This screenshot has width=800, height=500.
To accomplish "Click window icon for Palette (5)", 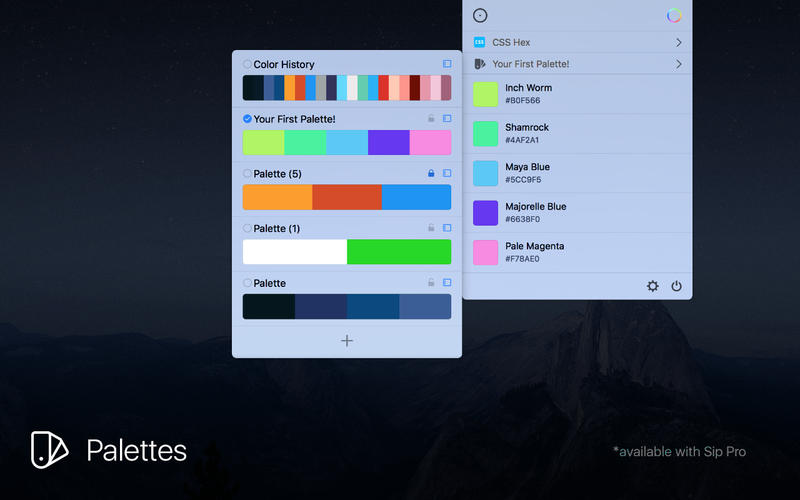I will pyautogui.click(x=447, y=173).
